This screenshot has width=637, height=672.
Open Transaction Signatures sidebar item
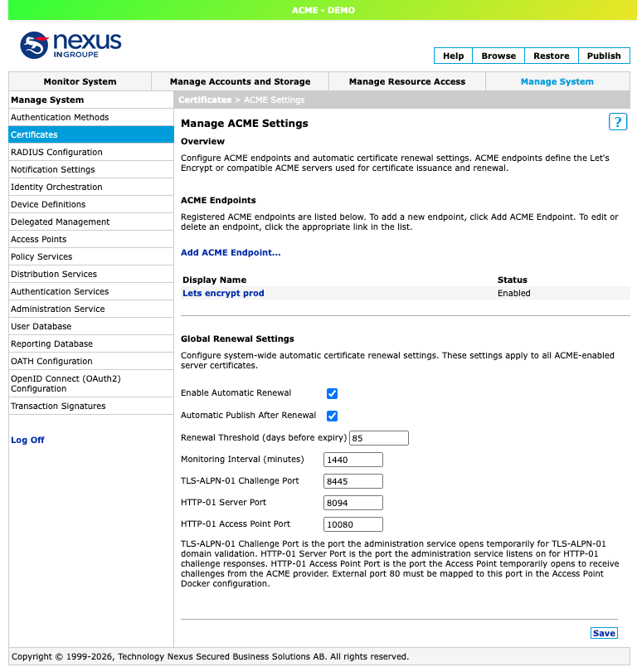click(91, 406)
